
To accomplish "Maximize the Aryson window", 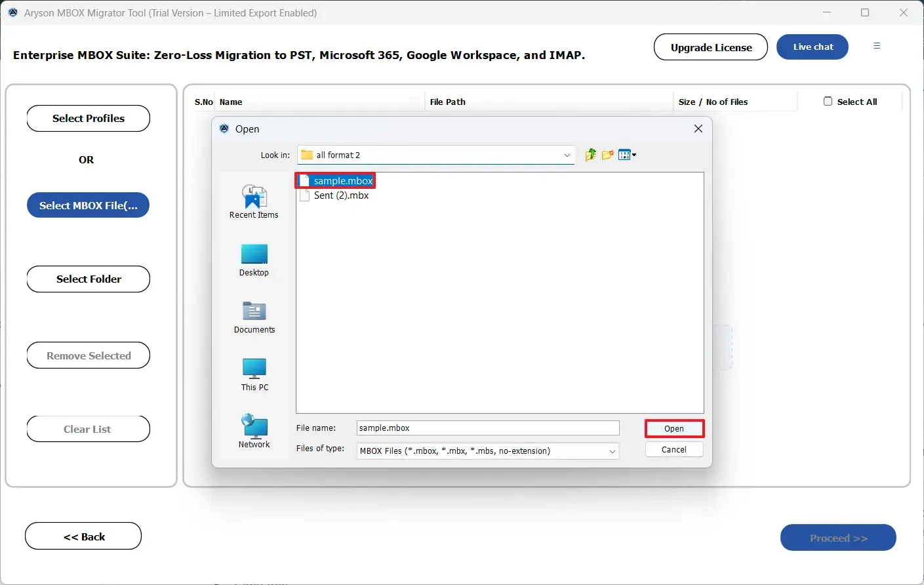I will click(x=865, y=12).
